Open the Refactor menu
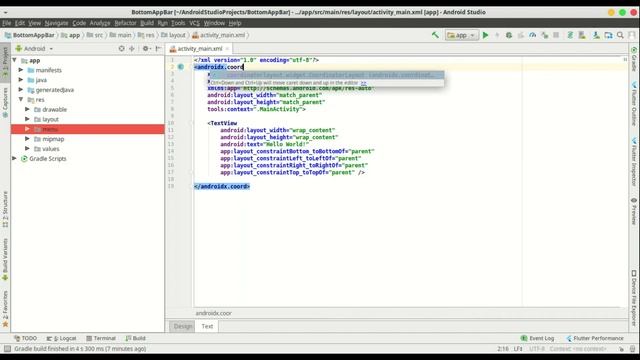The image size is (640, 360). (x=125, y=23)
